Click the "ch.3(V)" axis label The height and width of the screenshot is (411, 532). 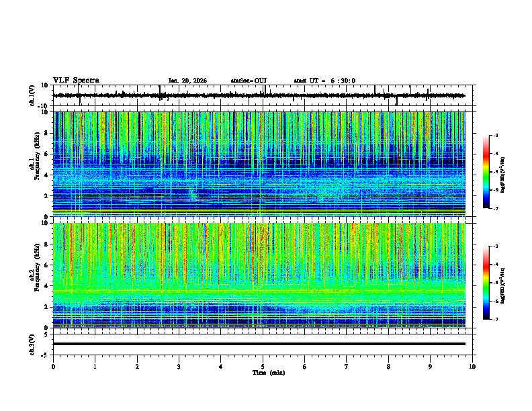point(32,345)
